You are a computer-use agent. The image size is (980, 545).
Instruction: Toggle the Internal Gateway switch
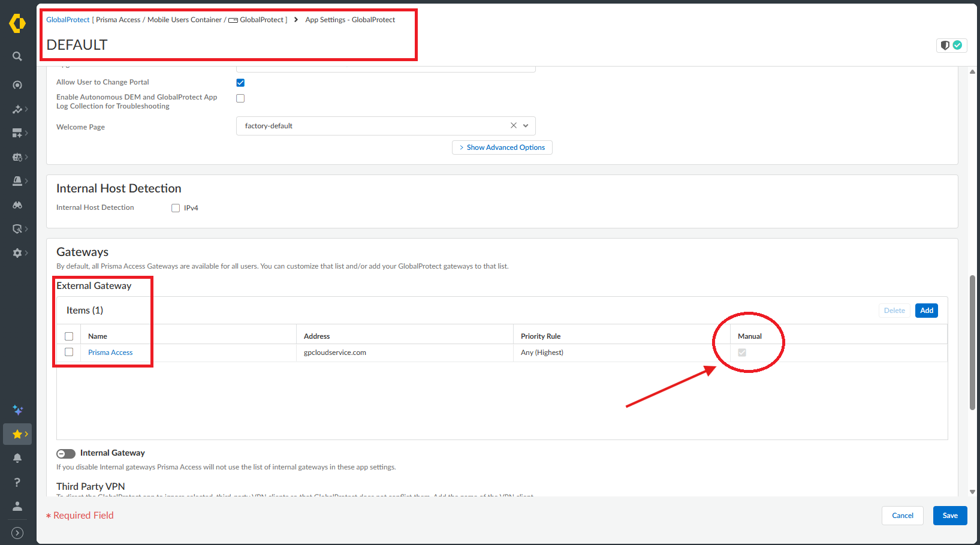pyautogui.click(x=66, y=454)
